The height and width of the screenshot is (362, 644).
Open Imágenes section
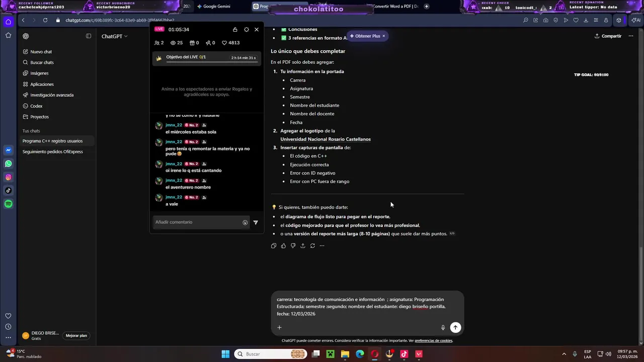pyautogui.click(x=39, y=73)
